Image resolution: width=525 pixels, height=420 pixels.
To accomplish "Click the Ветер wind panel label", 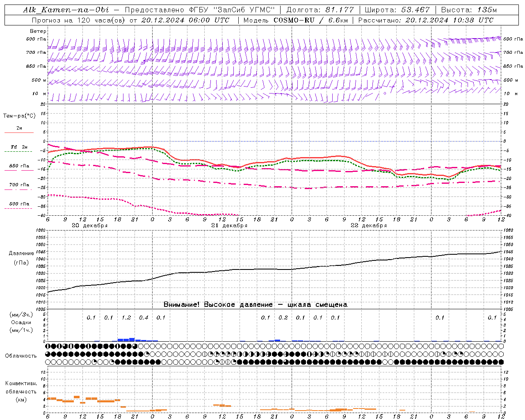I will pyautogui.click(x=38, y=31).
